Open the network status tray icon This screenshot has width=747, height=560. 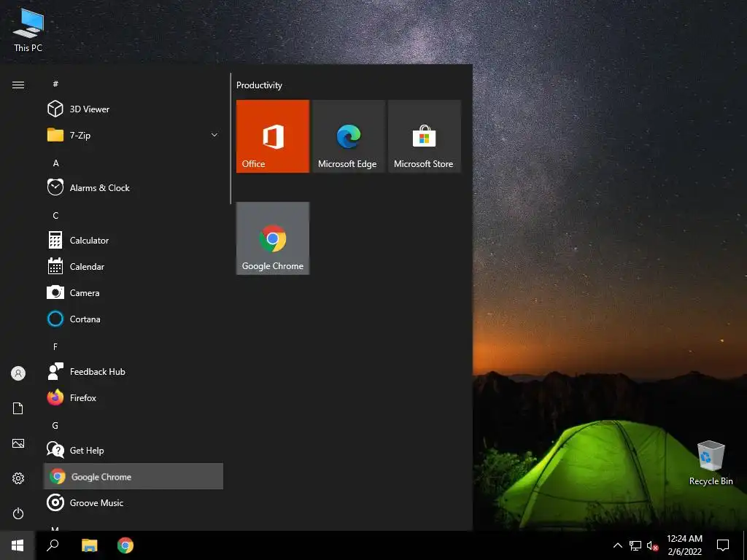[635, 545]
